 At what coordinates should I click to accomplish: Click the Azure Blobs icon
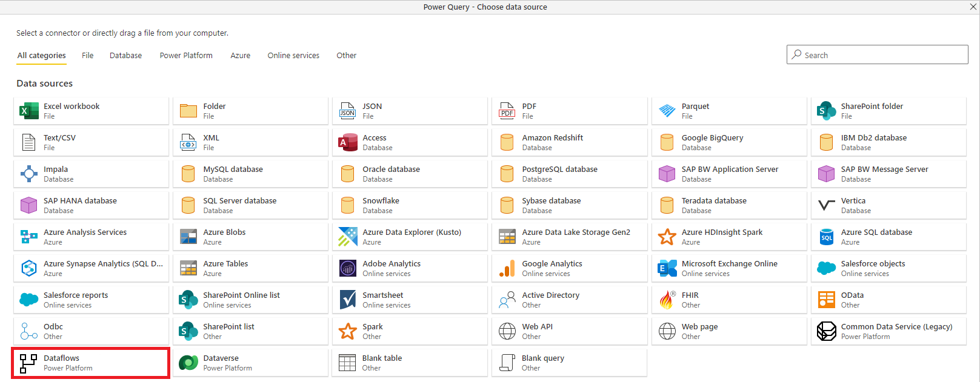188,237
